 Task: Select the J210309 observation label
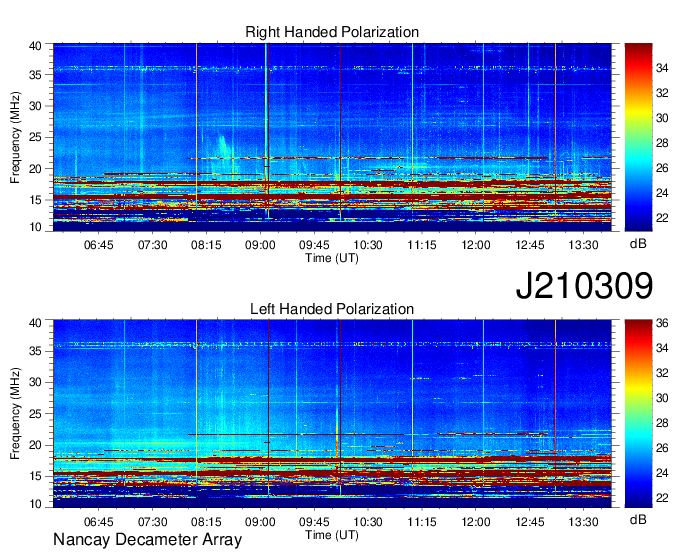tap(584, 286)
